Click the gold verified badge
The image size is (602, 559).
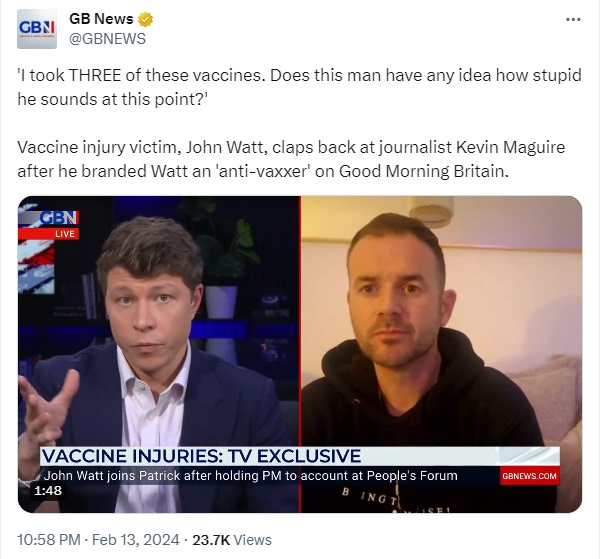[x=145, y=19]
